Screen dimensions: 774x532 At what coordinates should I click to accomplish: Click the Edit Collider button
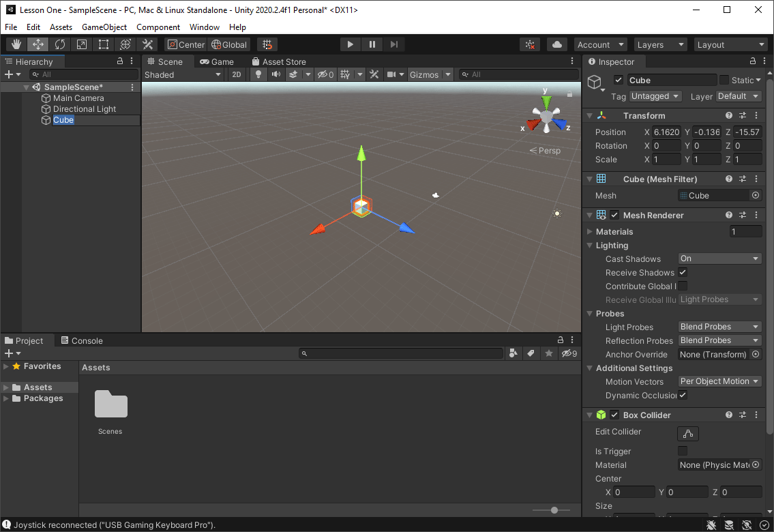pos(687,433)
